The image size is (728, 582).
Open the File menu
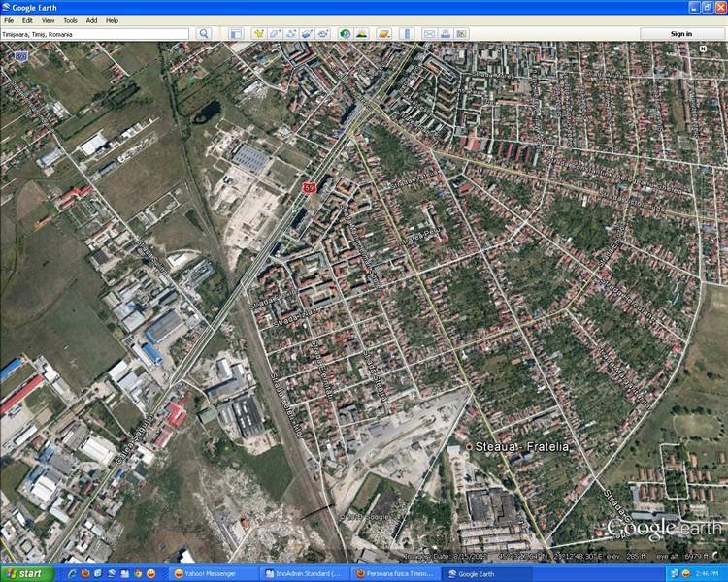click(9, 20)
